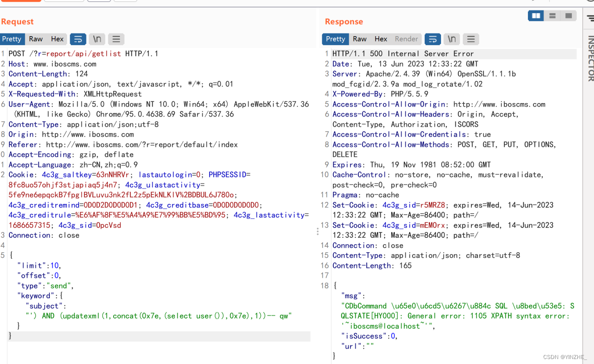Switch Request view to Raw tab

pos(36,39)
